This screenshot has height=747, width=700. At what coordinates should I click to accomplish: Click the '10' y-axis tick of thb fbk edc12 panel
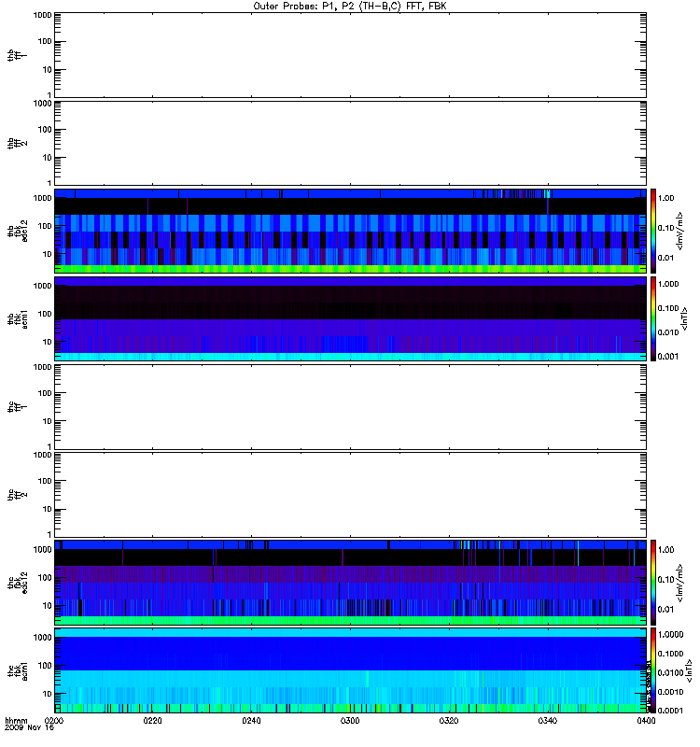click(x=48, y=254)
